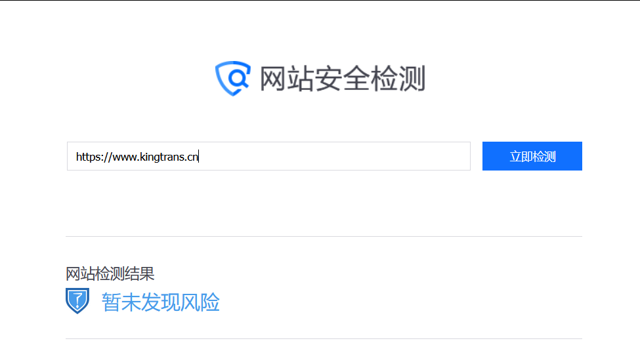The image size is (640, 364).
Task: Click the characters 检测 in the large title
Action: 398,78
